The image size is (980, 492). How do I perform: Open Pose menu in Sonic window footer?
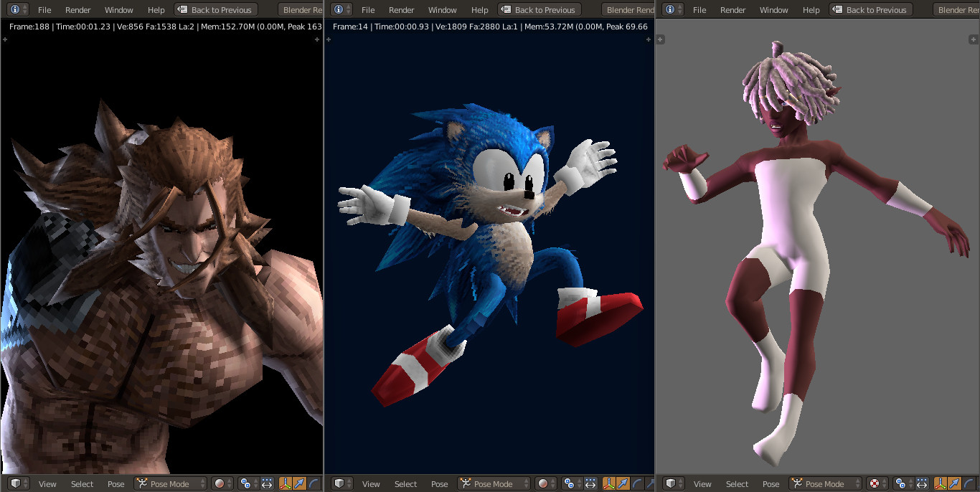coord(440,484)
